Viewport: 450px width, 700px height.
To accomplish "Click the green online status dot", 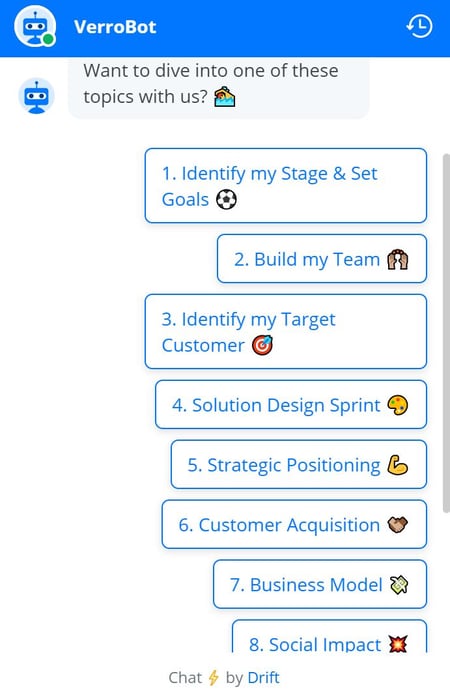I will (x=48, y=40).
